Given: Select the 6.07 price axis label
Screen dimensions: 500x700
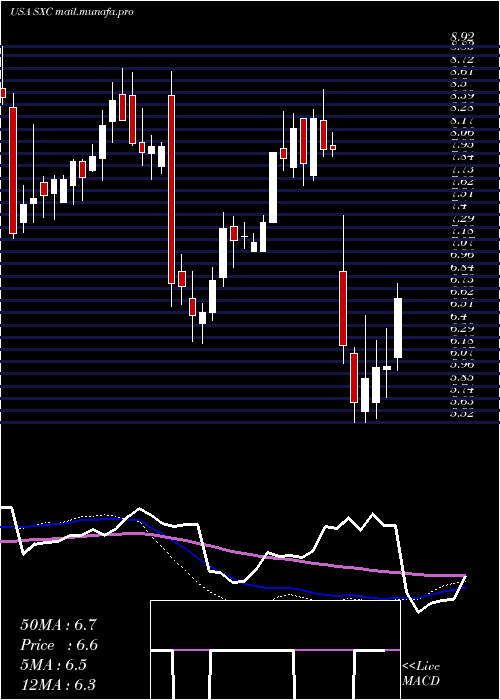Looking at the screenshot, I should pyautogui.click(x=462, y=353).
